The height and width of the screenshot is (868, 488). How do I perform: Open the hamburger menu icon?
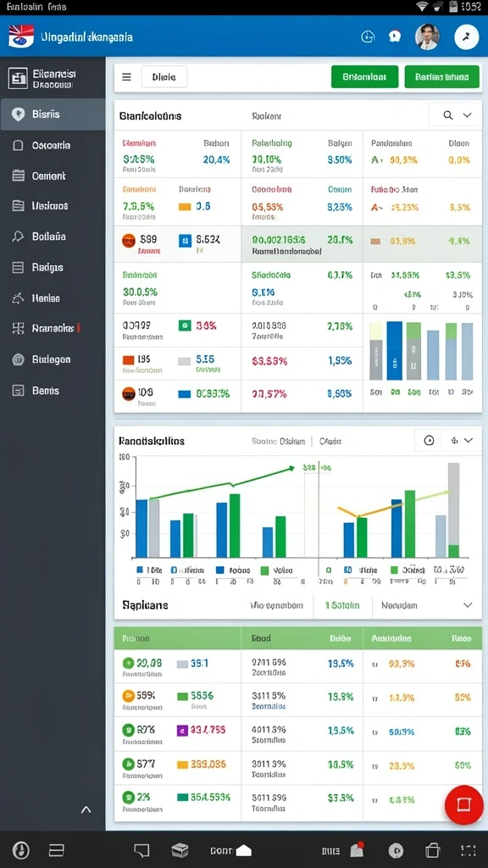coord(127,77)
